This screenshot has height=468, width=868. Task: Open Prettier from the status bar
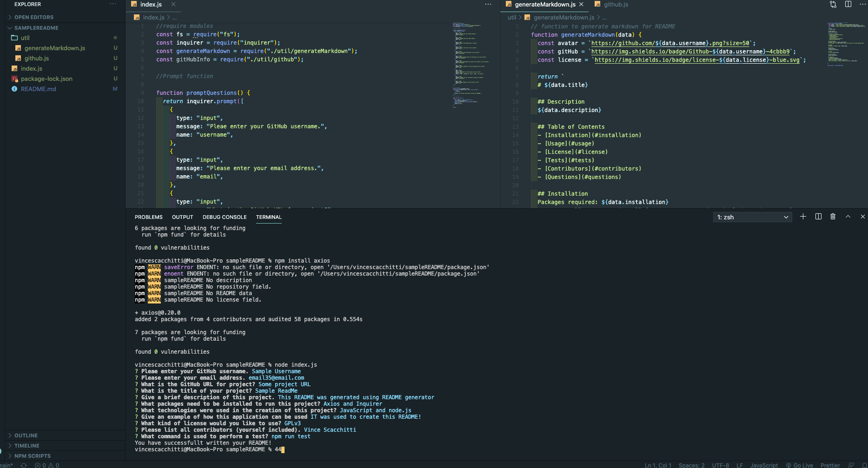pos(830,465)
